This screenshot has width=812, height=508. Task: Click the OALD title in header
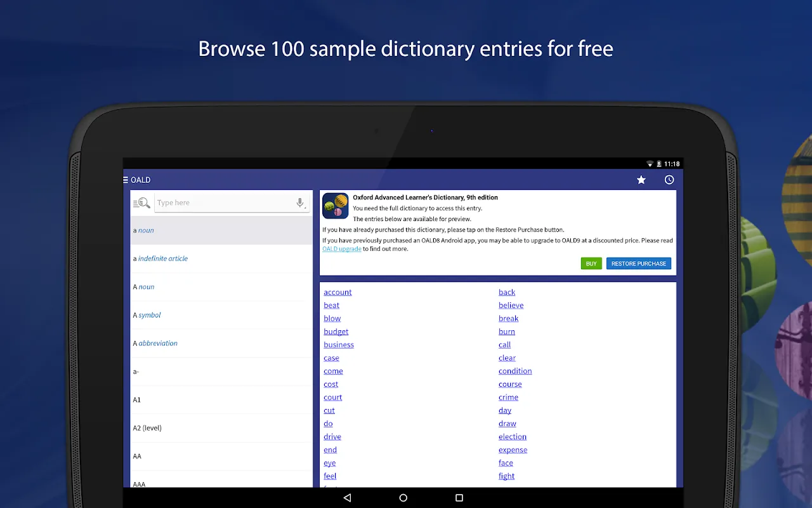(141, 180)
